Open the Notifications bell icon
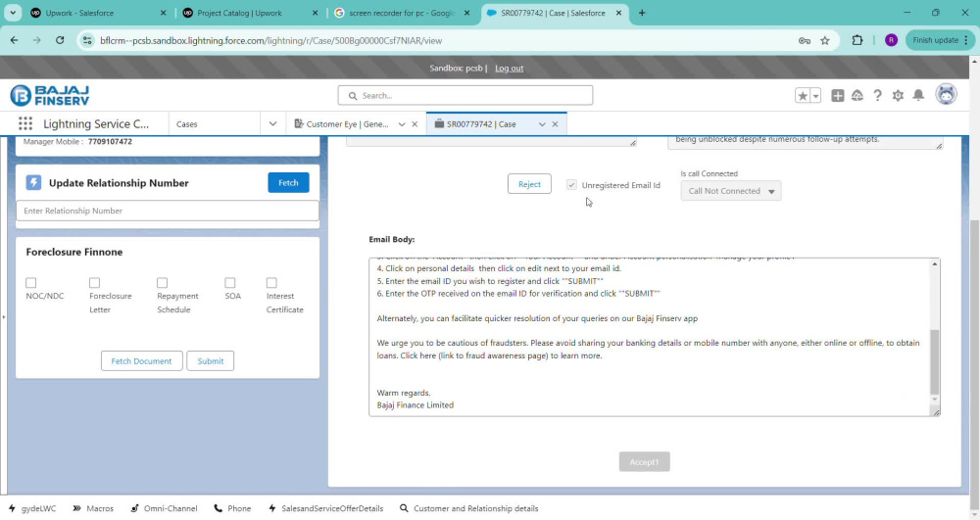 pyautogui.click(x=918, y=96)
